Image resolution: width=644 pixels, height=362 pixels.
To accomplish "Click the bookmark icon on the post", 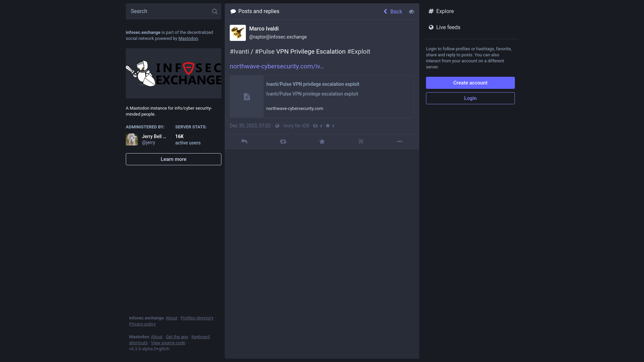I will [x=361, y=141].
